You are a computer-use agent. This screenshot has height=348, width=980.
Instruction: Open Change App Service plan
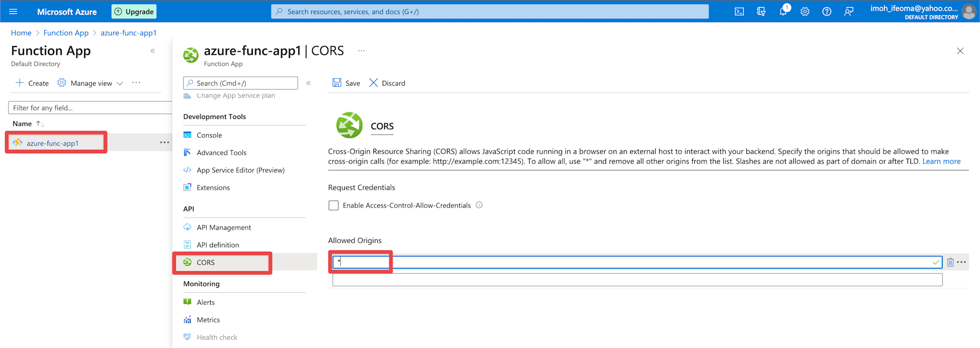tap(236, 95)
